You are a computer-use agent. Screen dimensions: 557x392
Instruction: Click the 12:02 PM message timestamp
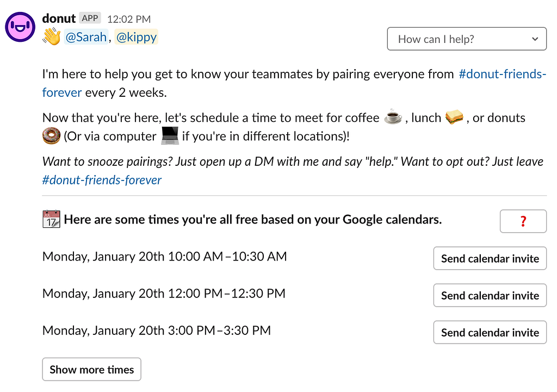point(129,19)
